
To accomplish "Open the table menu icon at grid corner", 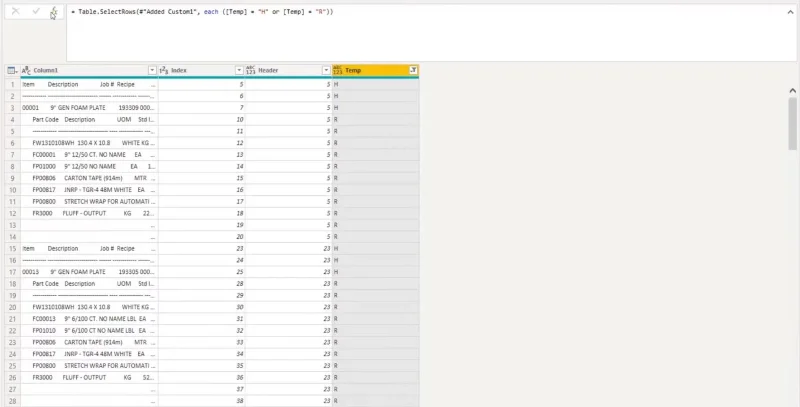I will pos(13,70).
